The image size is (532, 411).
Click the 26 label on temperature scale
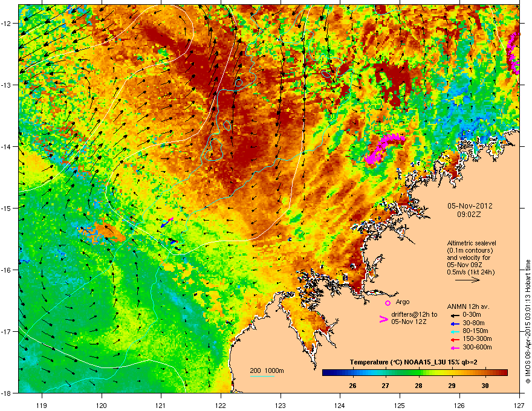pos(352,386)
